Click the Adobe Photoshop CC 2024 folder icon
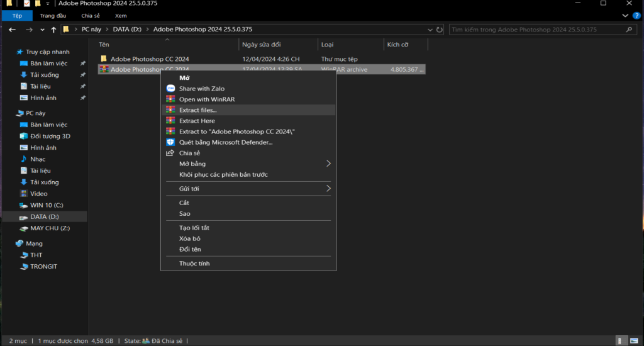This screenshot has height=346, width=644. coord(104,59)
